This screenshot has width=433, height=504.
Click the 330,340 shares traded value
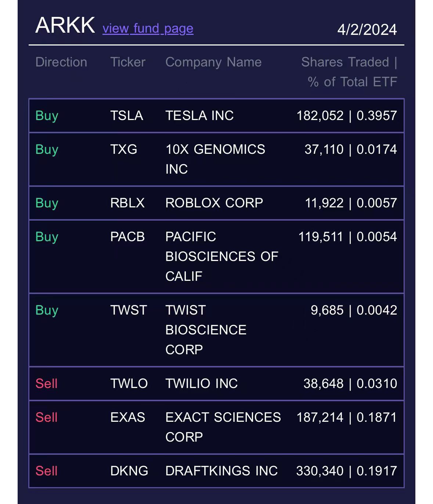click(x=320, y=471)
